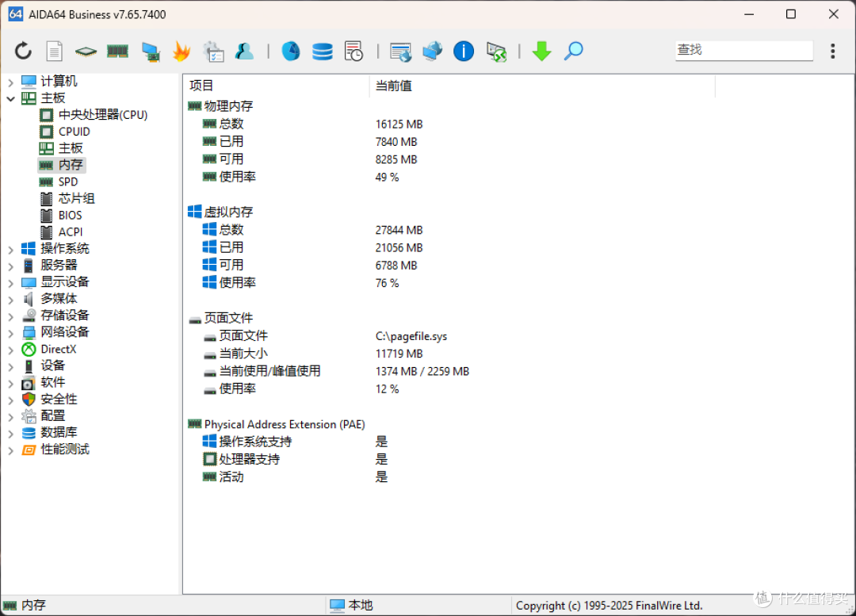Screen dimensions: 856x616
Task: Click the magnifier search icon
Action: (573, 52)
